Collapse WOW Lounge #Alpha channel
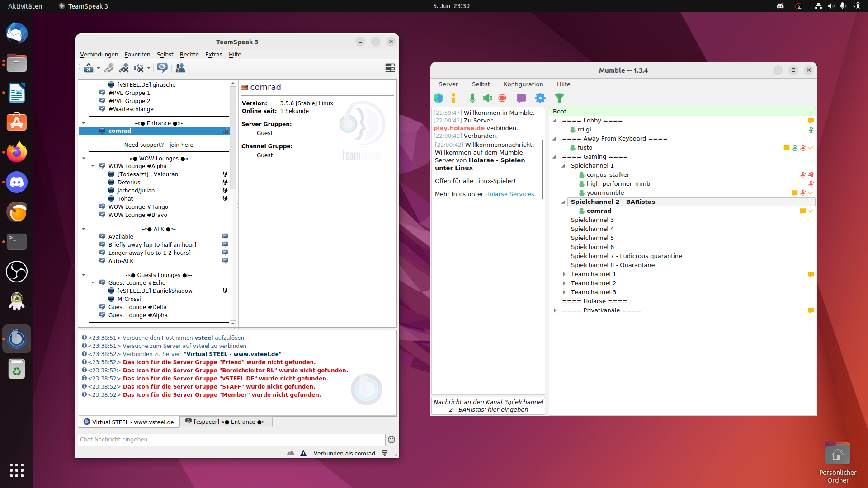 [93, 166]
